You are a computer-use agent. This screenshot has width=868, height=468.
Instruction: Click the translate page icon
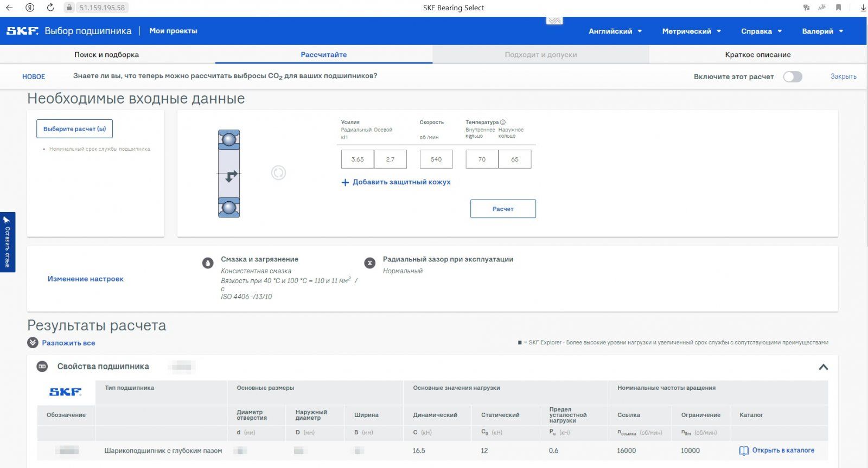tap(822, 8)
